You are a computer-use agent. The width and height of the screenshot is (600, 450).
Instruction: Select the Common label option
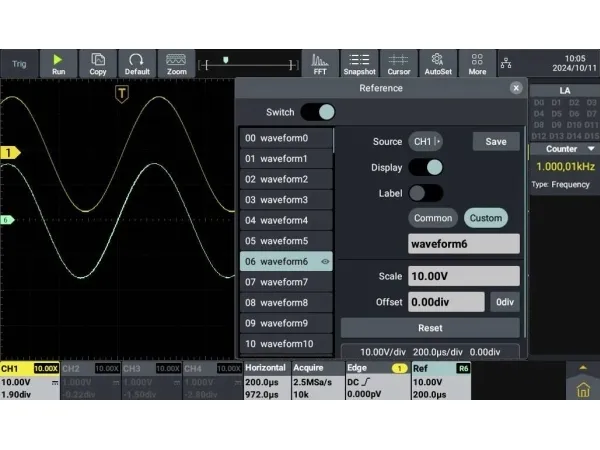point(433,218)
